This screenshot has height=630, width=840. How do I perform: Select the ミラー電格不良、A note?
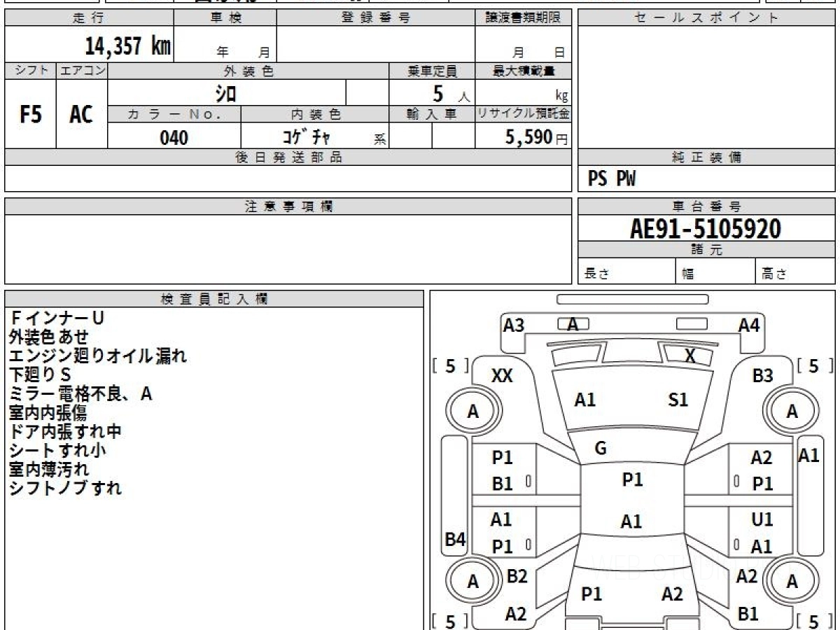tap(80, 394)
